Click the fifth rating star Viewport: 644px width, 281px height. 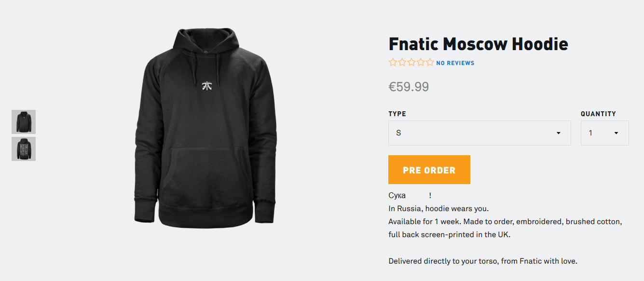tap(430, 62)
